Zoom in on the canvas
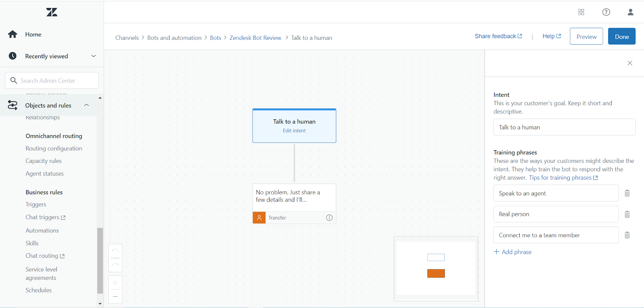 point(115,283)
